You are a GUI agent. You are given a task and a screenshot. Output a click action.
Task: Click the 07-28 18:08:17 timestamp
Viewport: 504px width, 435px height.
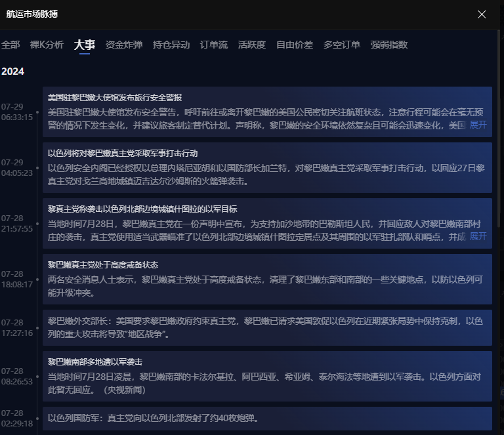[16, 280]
